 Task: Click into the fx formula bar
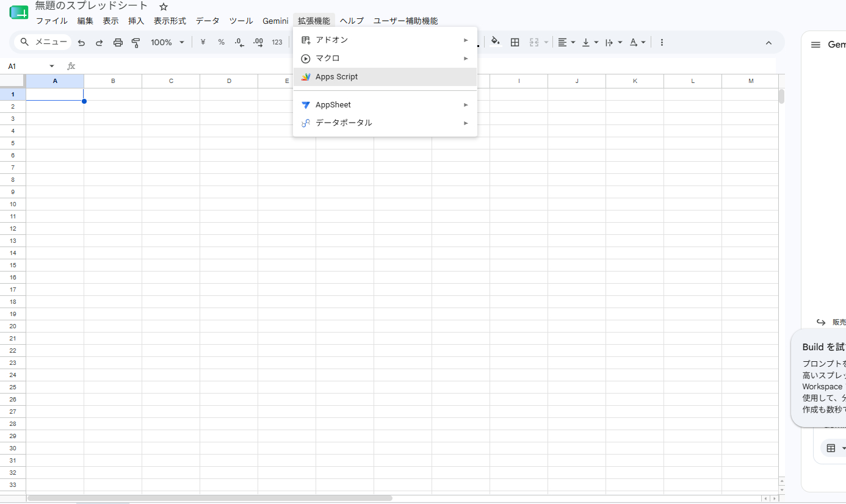pos(427,66)
